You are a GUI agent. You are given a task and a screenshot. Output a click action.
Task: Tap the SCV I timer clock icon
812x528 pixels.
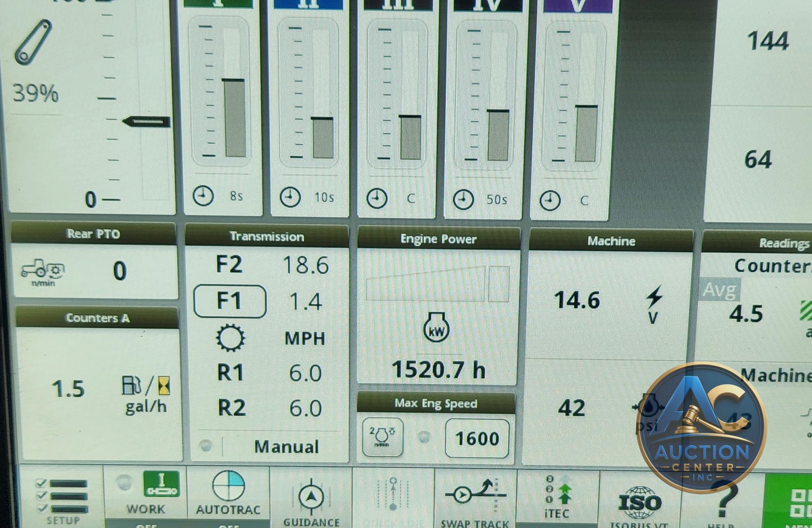[203, 196]
